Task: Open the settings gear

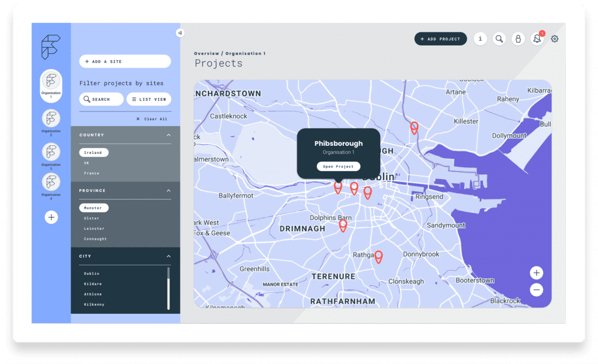Action: click(555, 39)
